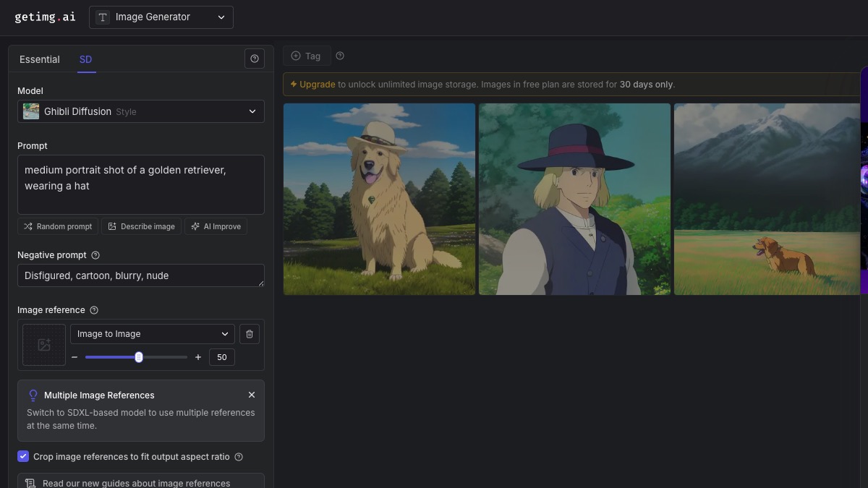The image size is (868, 488).
Task: Click the minus icon on strength slider
Action: pos(75,357)
